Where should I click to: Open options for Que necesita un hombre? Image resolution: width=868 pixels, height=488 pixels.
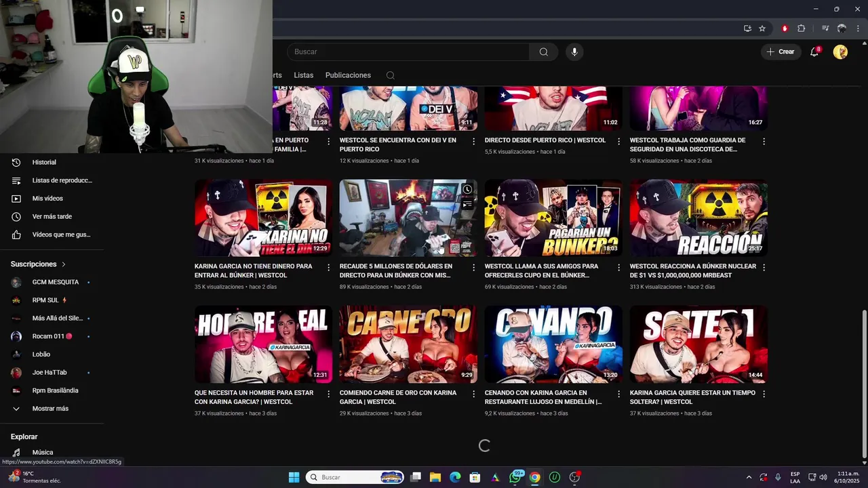[x=329, y=394]
